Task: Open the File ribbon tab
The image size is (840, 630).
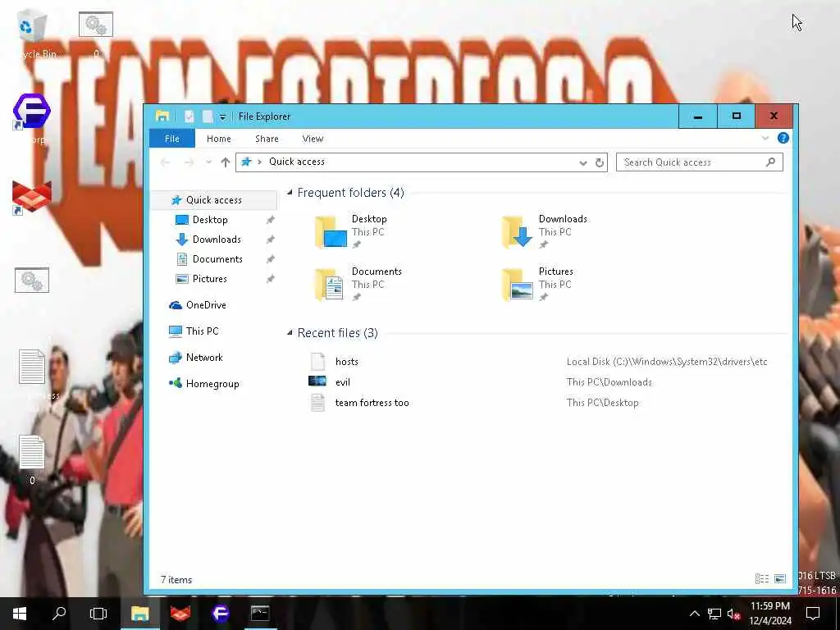Action: click(172, 139)
